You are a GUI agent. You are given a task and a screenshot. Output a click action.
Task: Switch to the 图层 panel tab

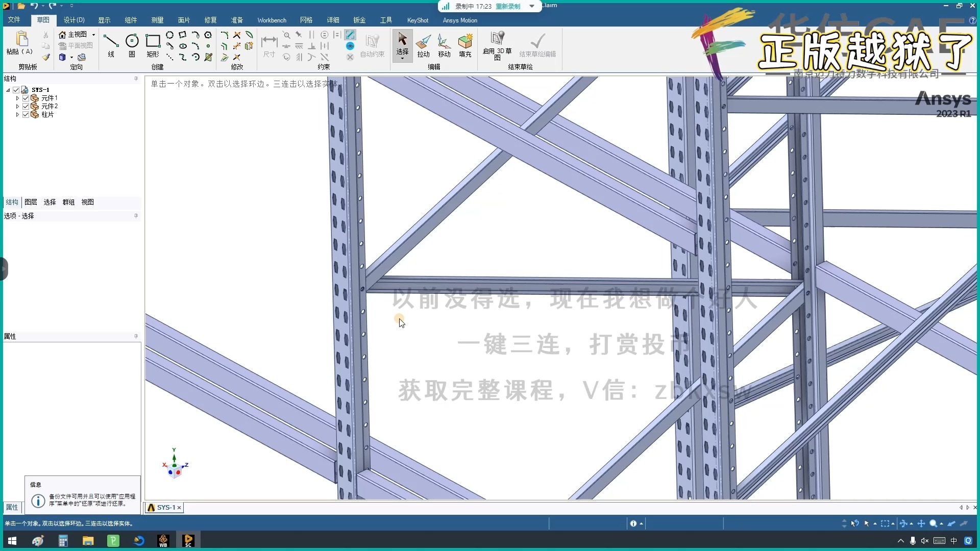tap(31, 202)
